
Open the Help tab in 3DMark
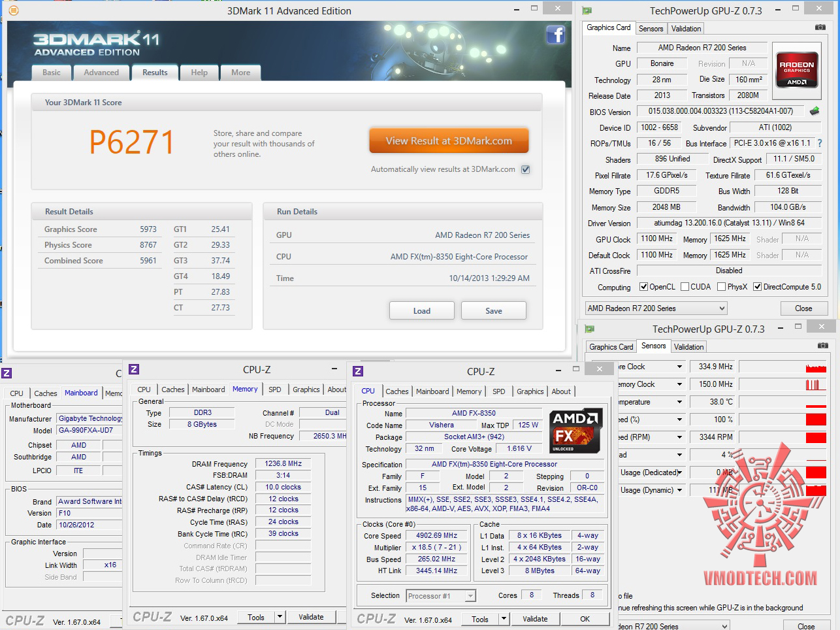coord(199,73)
